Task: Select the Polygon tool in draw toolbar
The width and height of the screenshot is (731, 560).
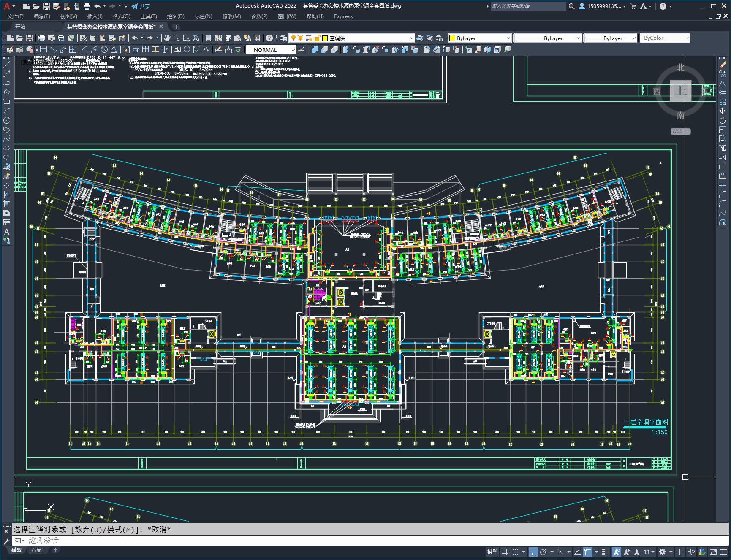Action: pos(6,92)
